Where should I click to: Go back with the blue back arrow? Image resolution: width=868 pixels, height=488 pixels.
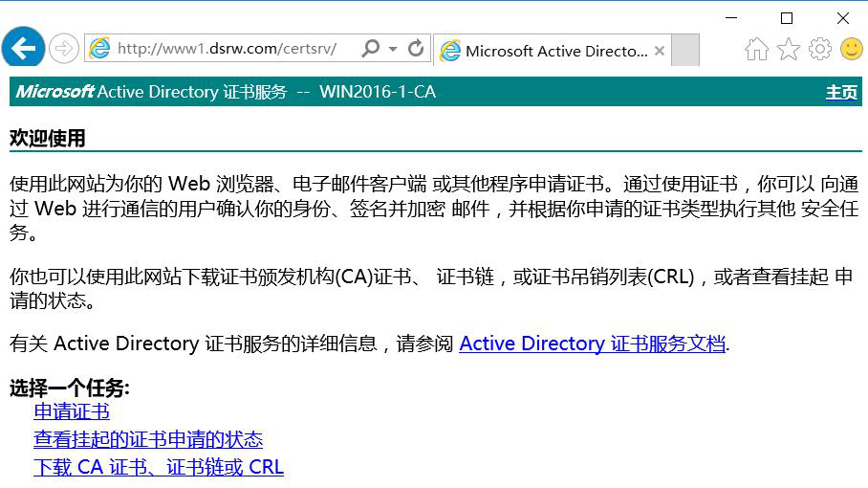pyautogui.click(x=23, y=48)
